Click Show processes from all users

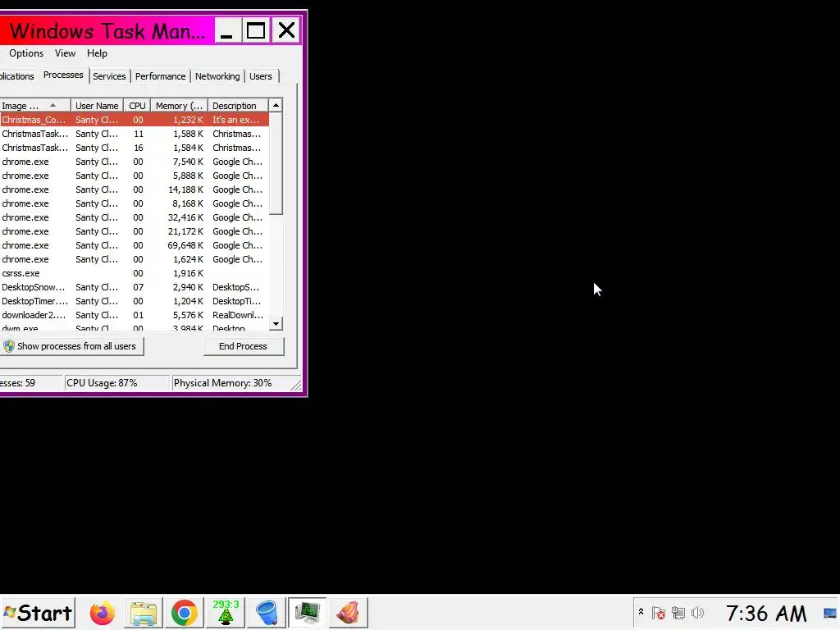(x=71, y=346)
